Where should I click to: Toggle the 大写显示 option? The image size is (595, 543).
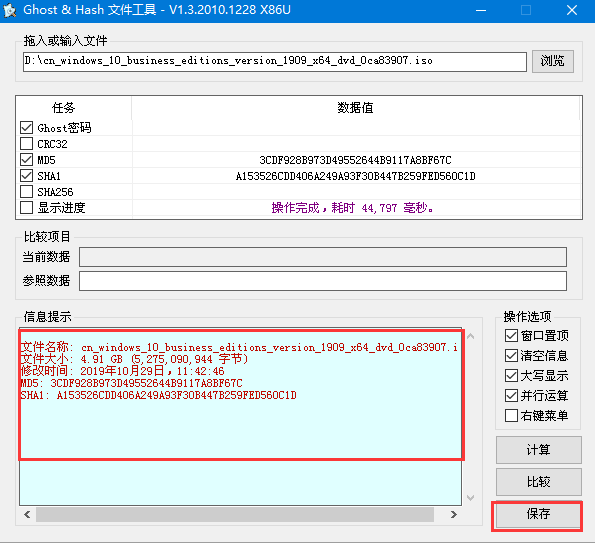[x=511, y=376]
